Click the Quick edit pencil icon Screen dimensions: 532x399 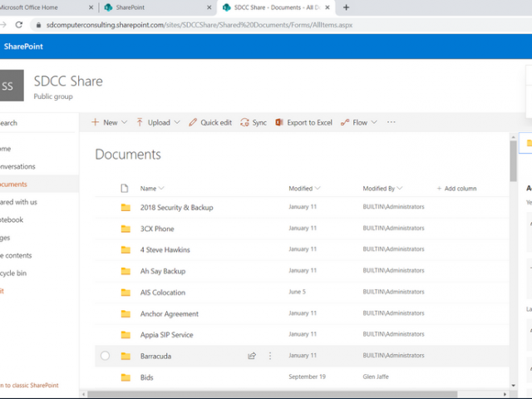click(x=193, y=122)
